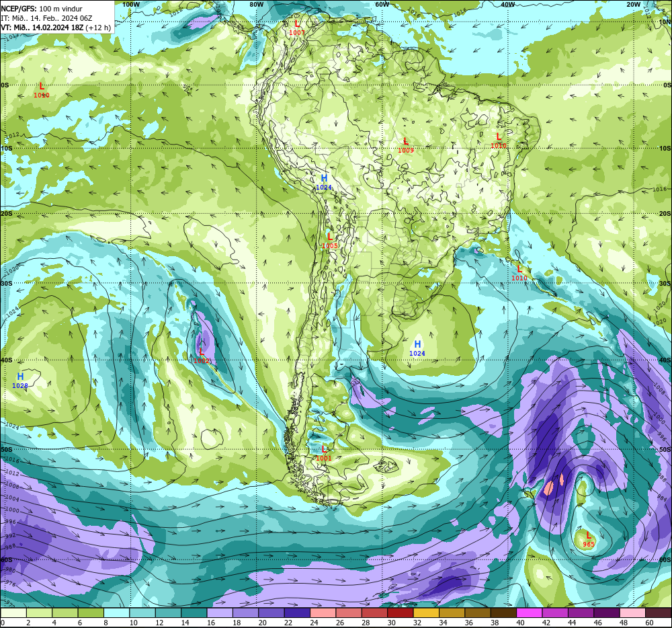Click the 40S label on the left edge

pos(6,360)
